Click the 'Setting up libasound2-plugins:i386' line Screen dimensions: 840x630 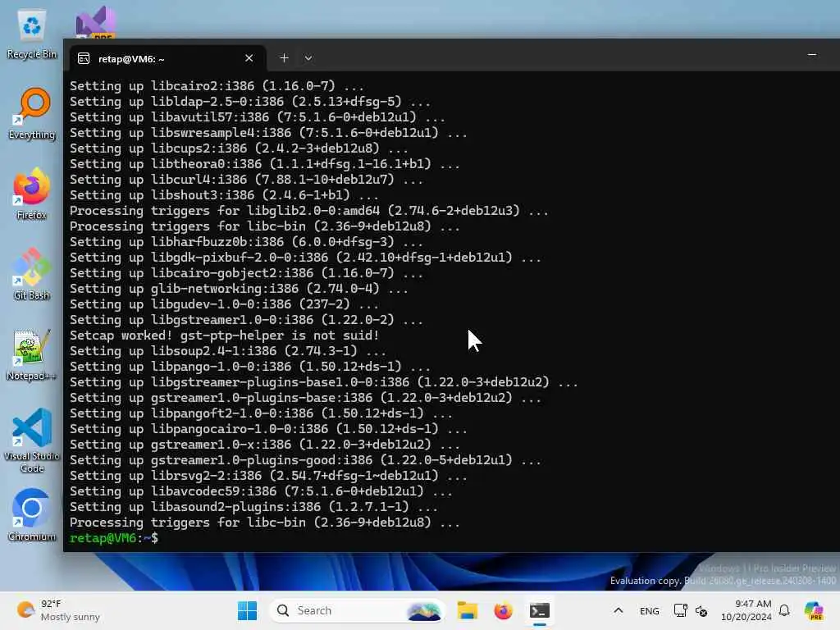(x=254, y=507)
